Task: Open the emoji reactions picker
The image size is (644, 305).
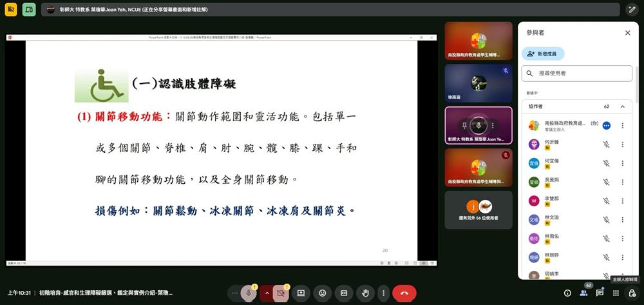Action: 323,293
